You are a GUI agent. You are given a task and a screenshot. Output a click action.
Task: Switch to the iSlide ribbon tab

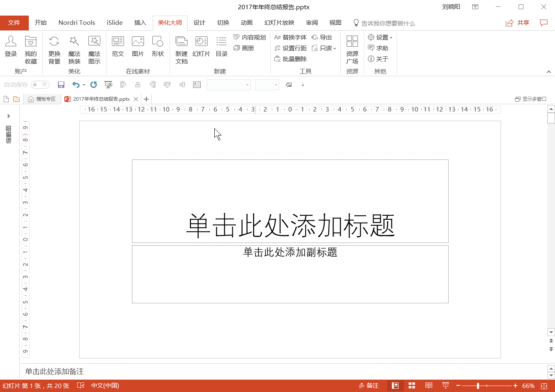[114, 23]
